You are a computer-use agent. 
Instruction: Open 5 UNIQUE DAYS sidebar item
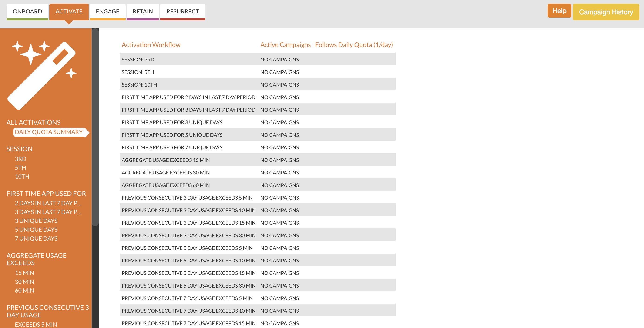(36, 230)
